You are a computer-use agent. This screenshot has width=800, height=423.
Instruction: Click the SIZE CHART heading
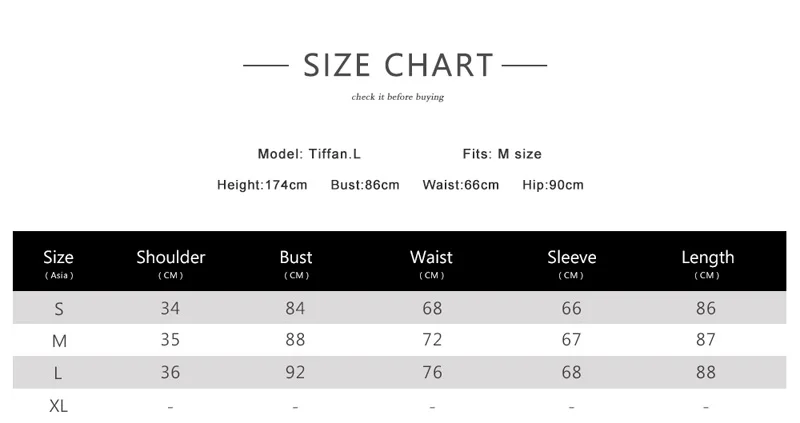click(398, 66)
